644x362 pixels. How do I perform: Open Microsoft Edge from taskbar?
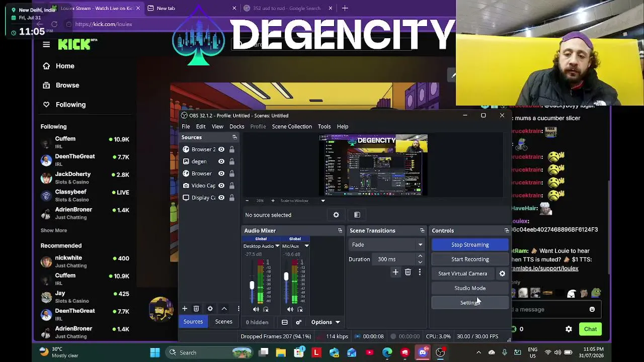point(387,352)
